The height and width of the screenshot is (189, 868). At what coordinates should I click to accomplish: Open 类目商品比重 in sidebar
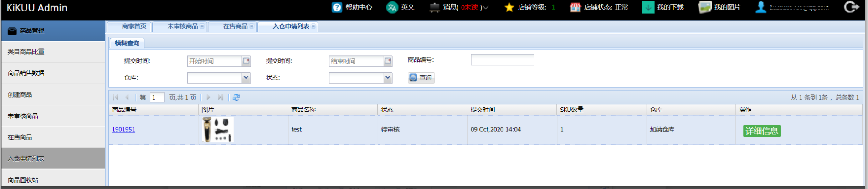[53, 52]
